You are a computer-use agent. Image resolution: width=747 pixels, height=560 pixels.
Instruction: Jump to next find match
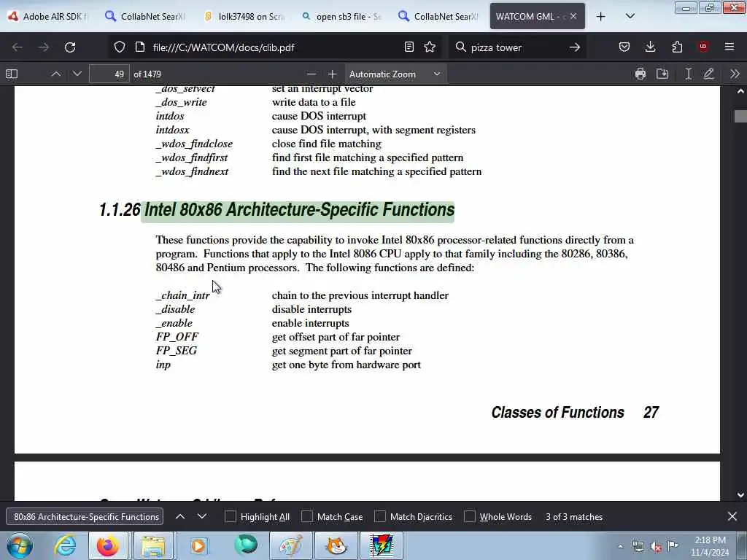202,516
